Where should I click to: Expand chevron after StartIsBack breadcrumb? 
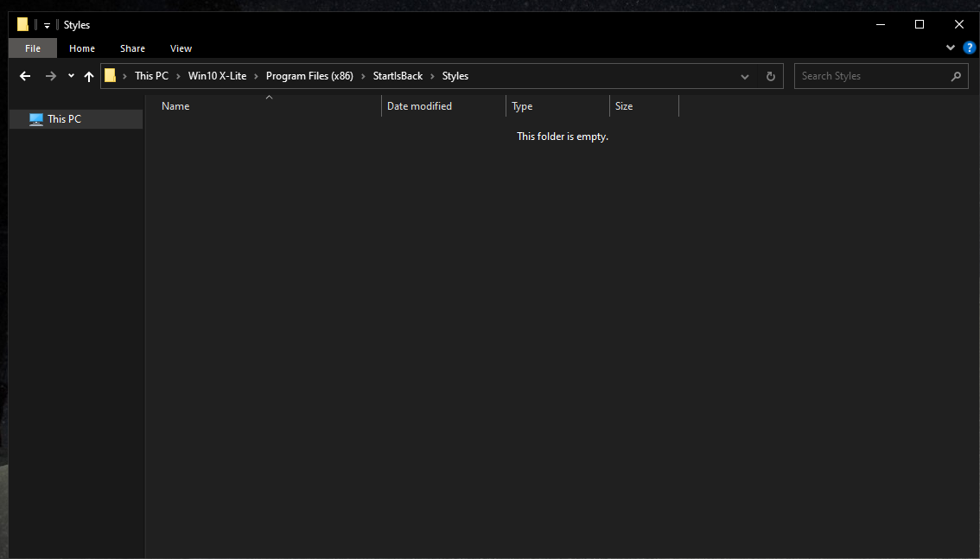pos(432,76)
